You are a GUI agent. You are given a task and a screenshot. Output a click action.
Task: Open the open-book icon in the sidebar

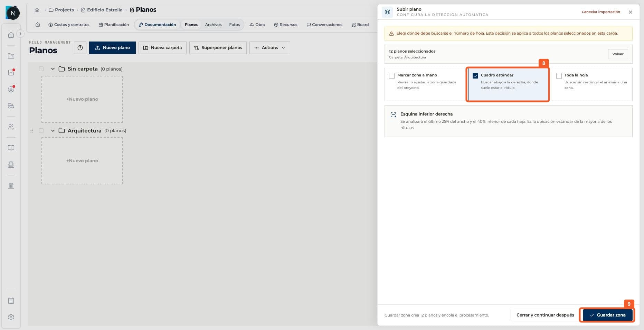coord(11,148)
